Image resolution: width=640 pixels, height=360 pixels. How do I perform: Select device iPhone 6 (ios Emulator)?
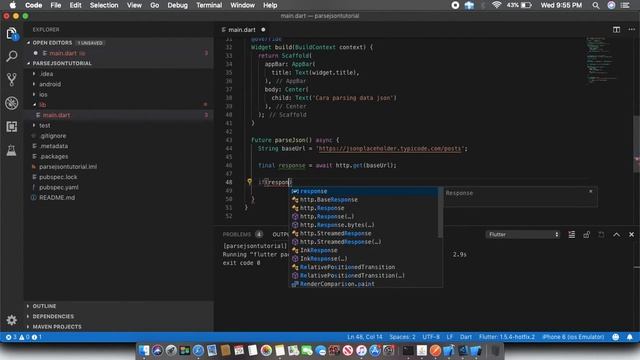point(573,337)
